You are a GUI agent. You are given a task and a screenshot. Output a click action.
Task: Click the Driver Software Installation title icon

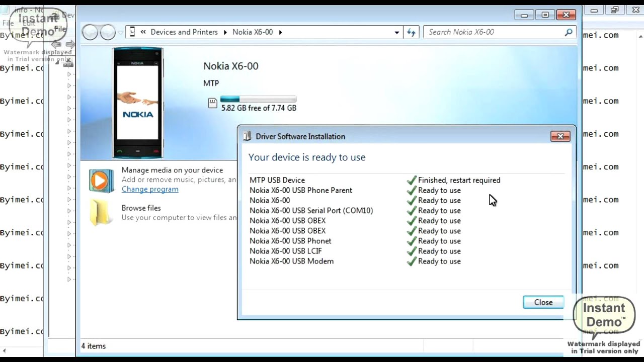[247, 136]
